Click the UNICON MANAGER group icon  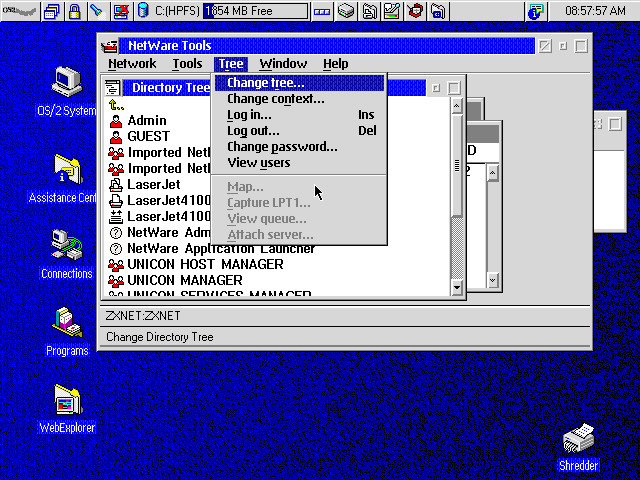pos(116,281)
